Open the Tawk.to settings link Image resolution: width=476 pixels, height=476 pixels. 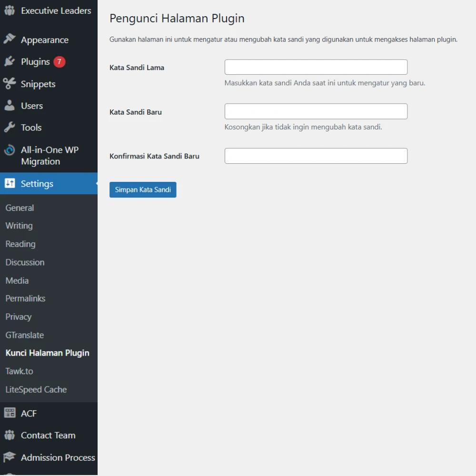tap(19, 371)
